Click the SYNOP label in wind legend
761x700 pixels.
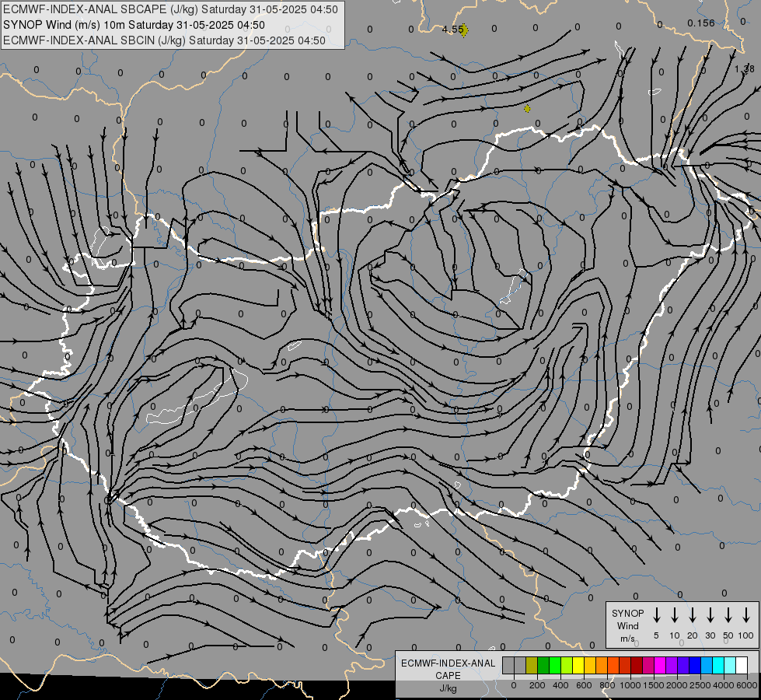(627, 613)
